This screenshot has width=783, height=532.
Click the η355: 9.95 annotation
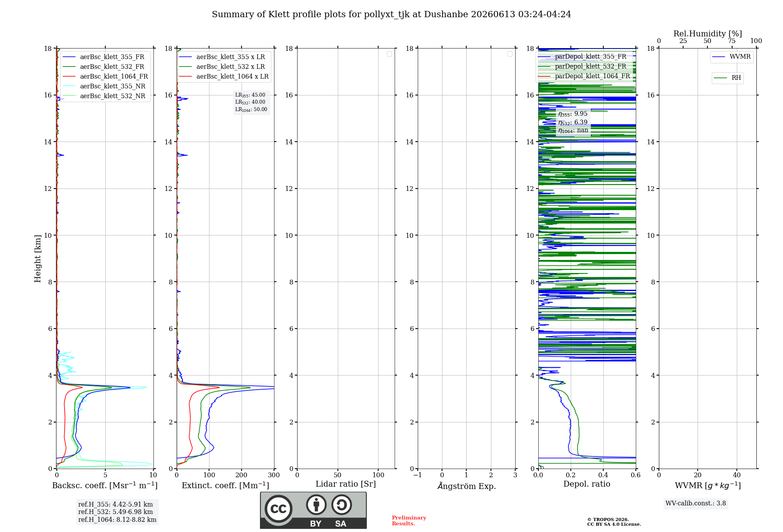[573, 114]
